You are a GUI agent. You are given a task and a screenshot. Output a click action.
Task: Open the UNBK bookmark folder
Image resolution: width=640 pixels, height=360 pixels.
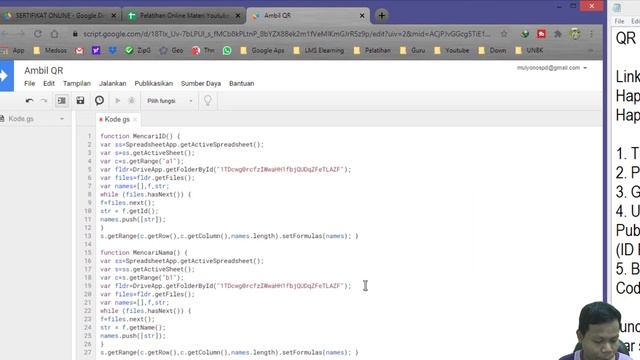click(x=529, y=51)
